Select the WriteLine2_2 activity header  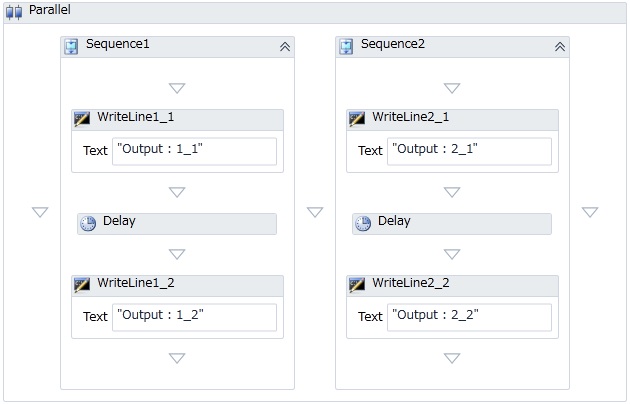click(x=452, y=286)
